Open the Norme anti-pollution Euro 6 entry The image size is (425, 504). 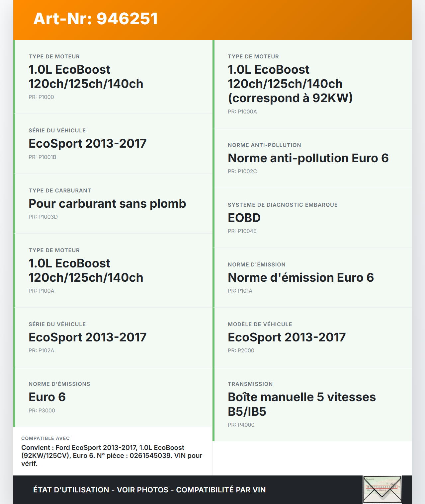coord(312,158)
